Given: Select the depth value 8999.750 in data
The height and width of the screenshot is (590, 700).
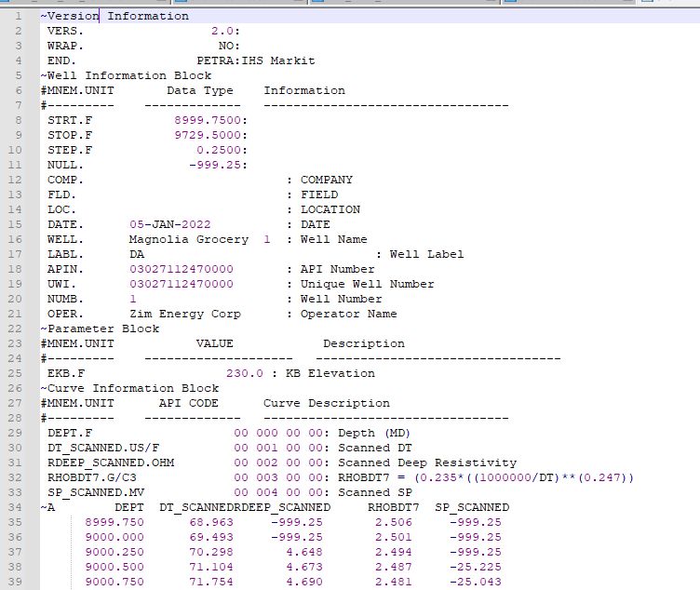Looking at the screenshot, I should [x=114, y=522].
